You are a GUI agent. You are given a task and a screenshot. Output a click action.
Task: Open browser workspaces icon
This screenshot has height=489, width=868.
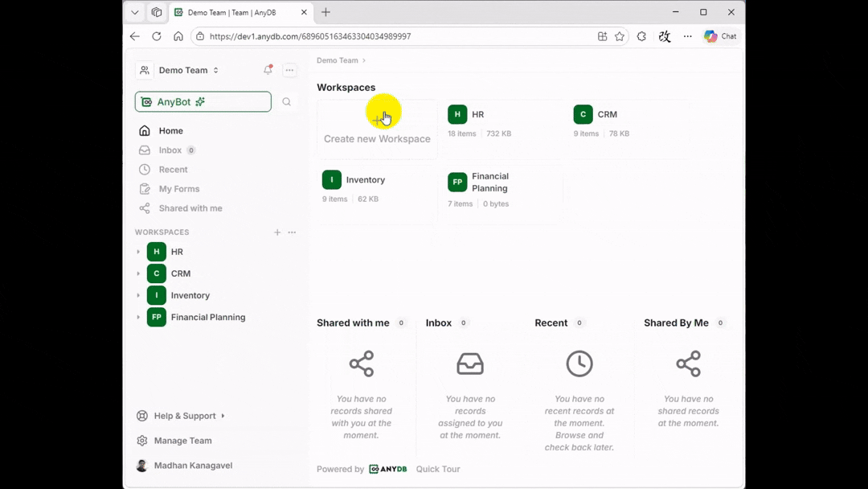point(157,12)
